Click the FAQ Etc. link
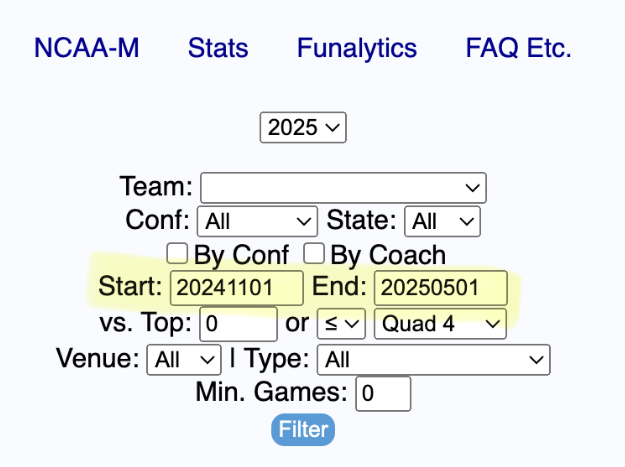 coord(518,48)
